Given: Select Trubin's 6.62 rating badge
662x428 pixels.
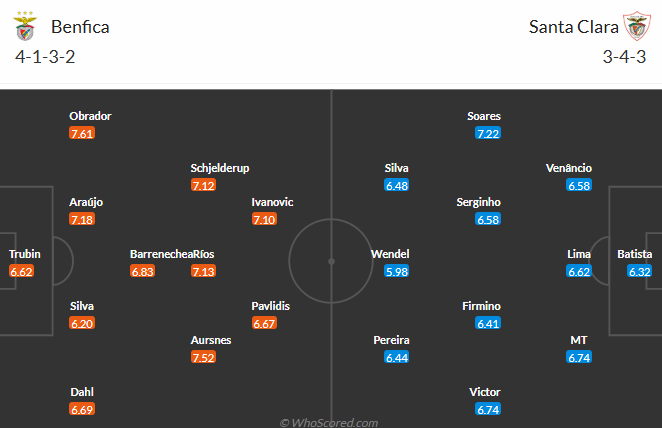Looking at the screenshot, I should 21,271.
